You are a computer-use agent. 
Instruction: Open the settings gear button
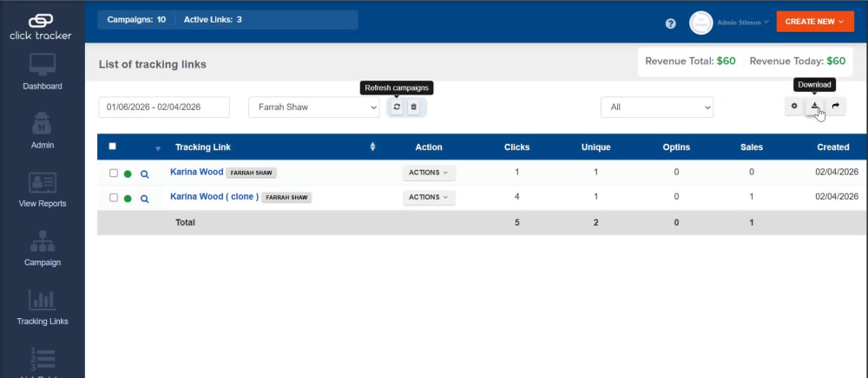coord(794,106)
